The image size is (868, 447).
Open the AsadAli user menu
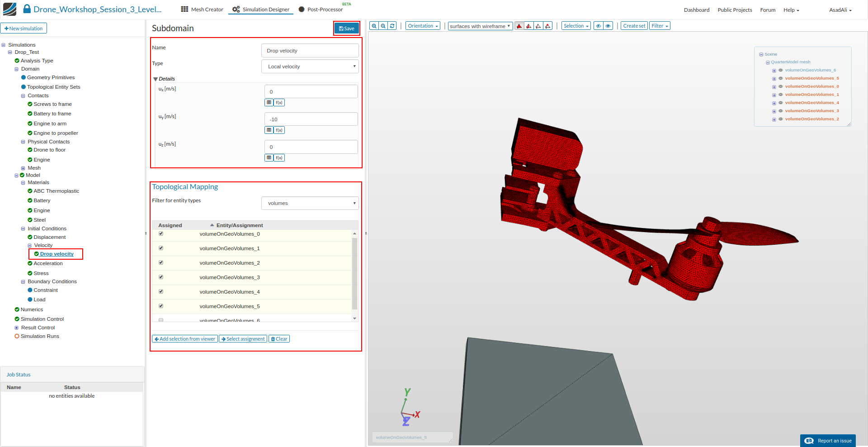tap(840, 10)
